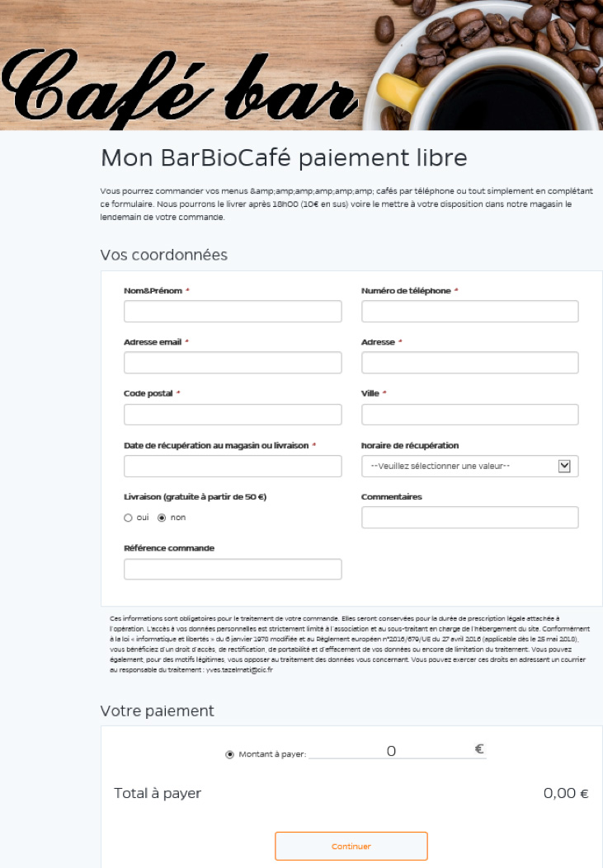Focus the Code postal input

232,415
